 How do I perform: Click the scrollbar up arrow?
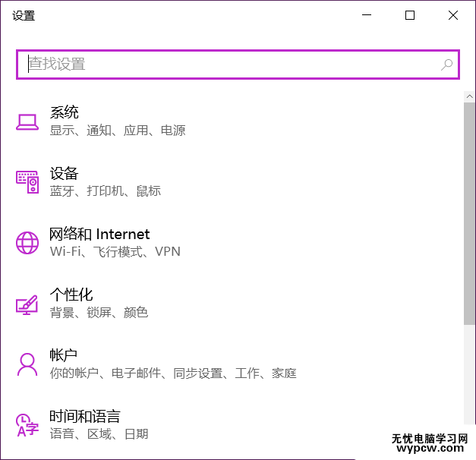pos(470,96)
